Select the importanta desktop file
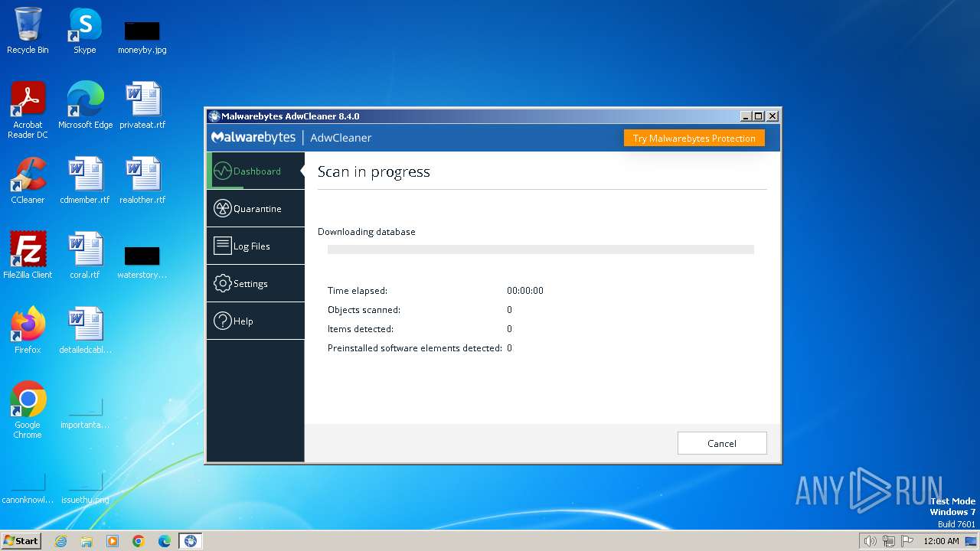 85,415
